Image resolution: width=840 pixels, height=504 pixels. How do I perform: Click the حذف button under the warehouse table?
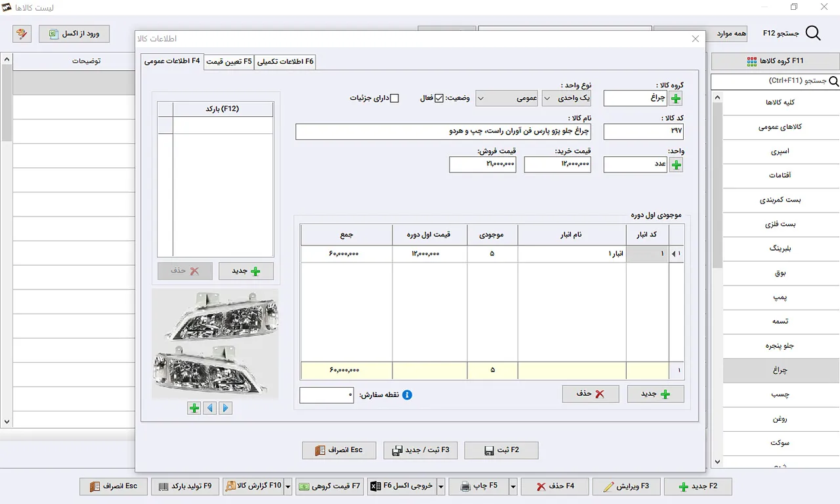591,394
